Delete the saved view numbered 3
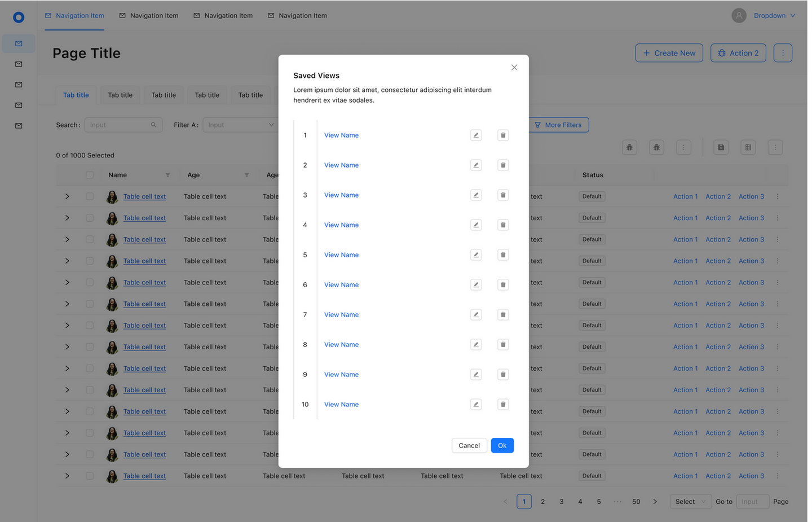 [503, 195]
